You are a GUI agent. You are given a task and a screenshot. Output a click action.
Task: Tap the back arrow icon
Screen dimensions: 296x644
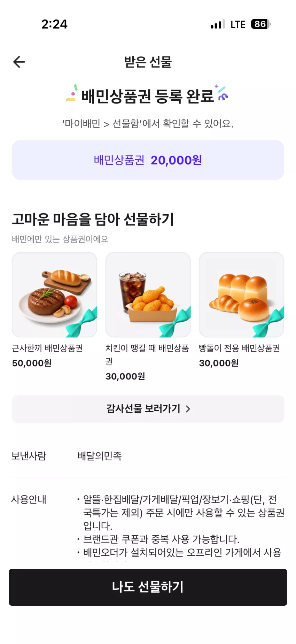(19, 62)
